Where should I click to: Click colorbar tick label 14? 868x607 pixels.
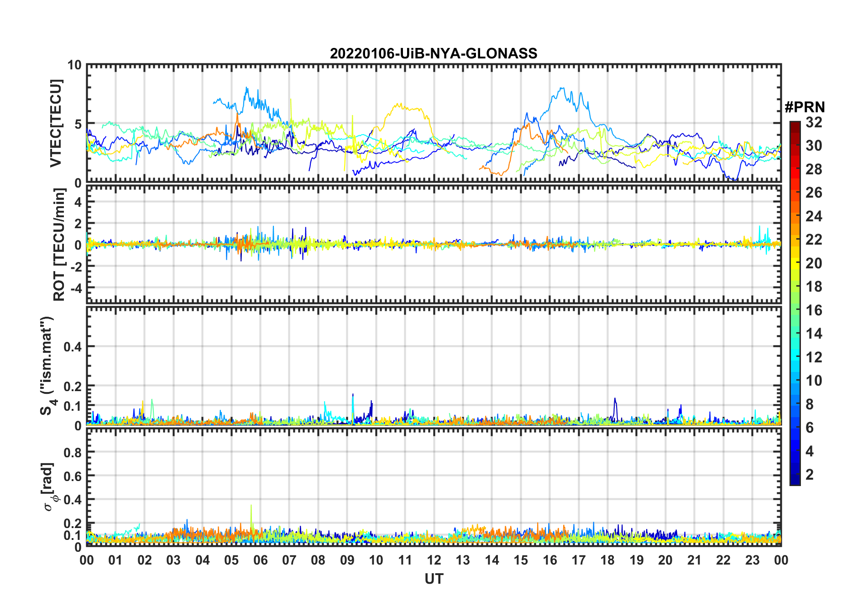(814, 334)
